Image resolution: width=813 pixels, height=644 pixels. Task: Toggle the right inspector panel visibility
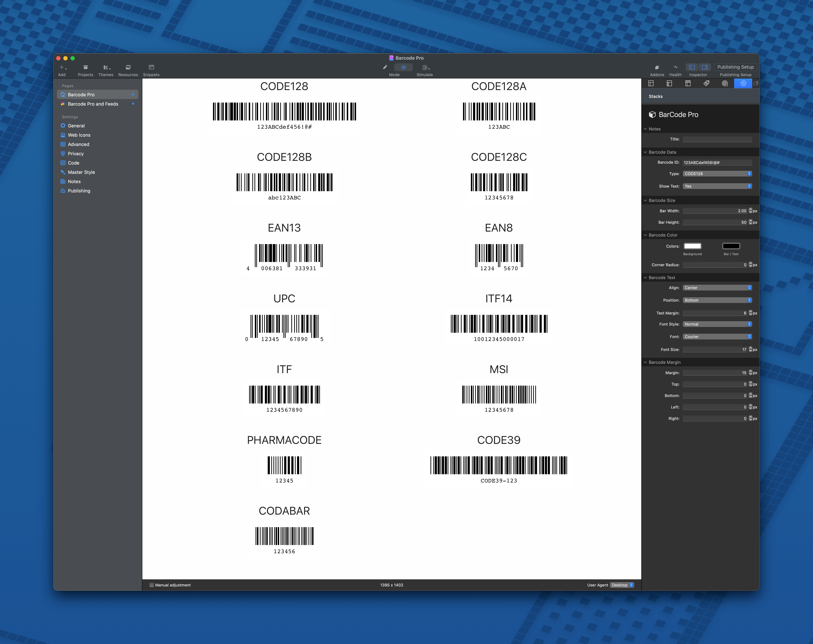pos(704,67)
